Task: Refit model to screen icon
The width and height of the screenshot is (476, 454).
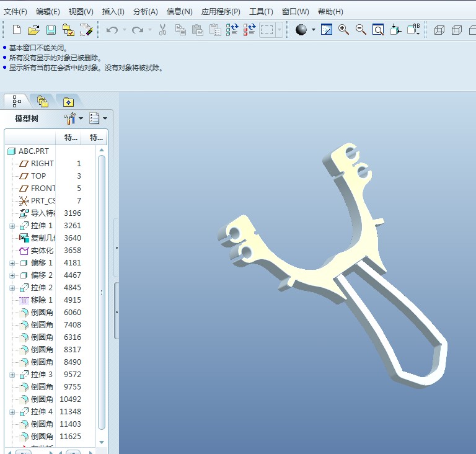Action: click(x=378, y=30)
